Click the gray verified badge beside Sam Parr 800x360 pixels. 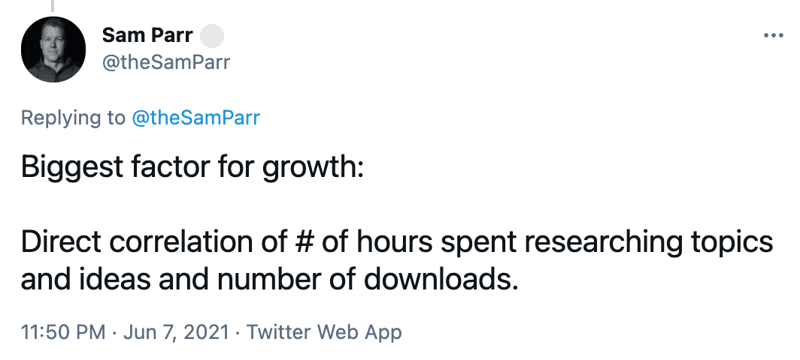[x=211, y=36]
